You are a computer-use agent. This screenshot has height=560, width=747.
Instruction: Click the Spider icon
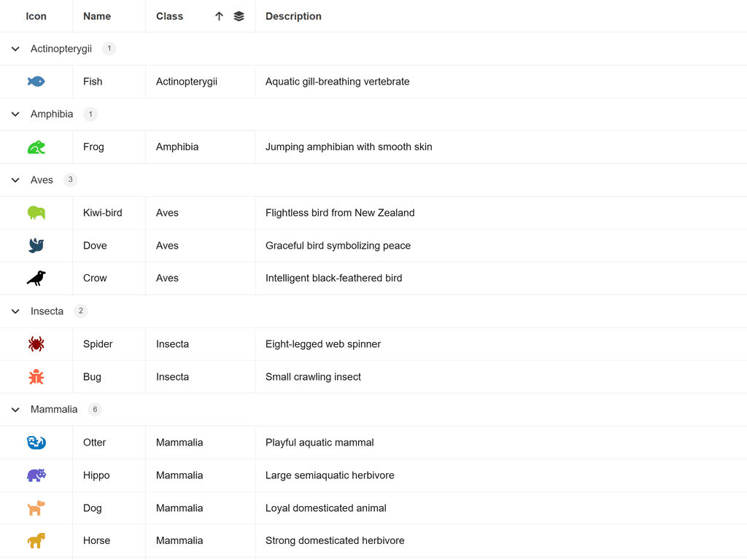coord(35,343)
